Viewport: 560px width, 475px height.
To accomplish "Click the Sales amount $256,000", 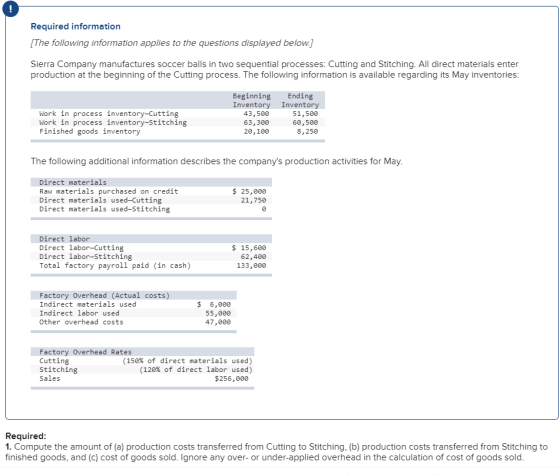I will (231, 379).
